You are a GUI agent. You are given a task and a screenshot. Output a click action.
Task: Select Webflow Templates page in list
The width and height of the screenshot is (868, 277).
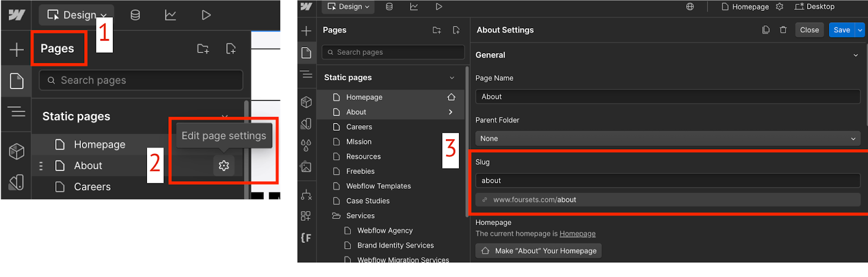pos(379,186)
